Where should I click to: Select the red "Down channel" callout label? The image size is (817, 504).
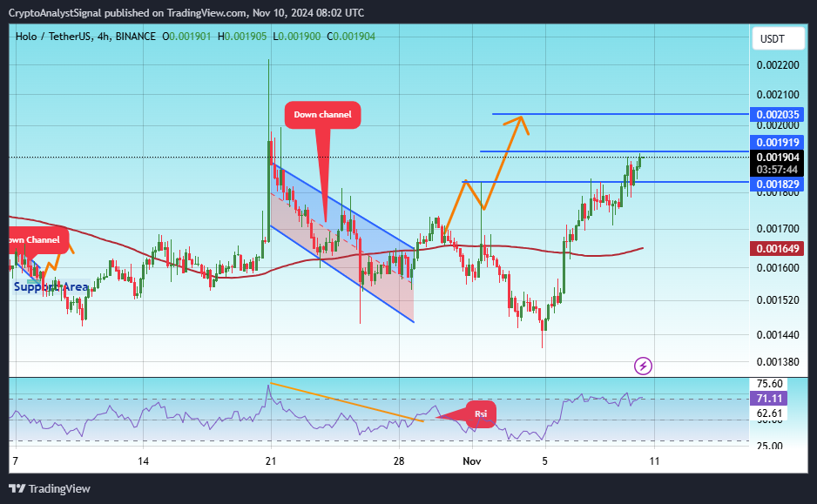(322, 115)
